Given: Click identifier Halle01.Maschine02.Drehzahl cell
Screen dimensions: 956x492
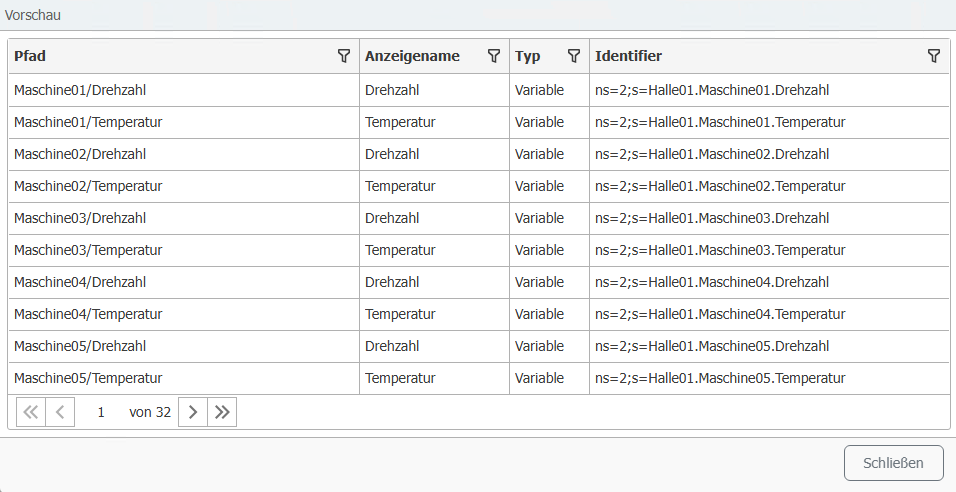Looking at the screenshot, I should click(769, 154).
